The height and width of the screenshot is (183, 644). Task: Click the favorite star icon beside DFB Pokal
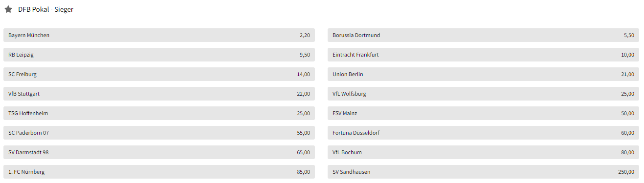click(x=8, y=9)
